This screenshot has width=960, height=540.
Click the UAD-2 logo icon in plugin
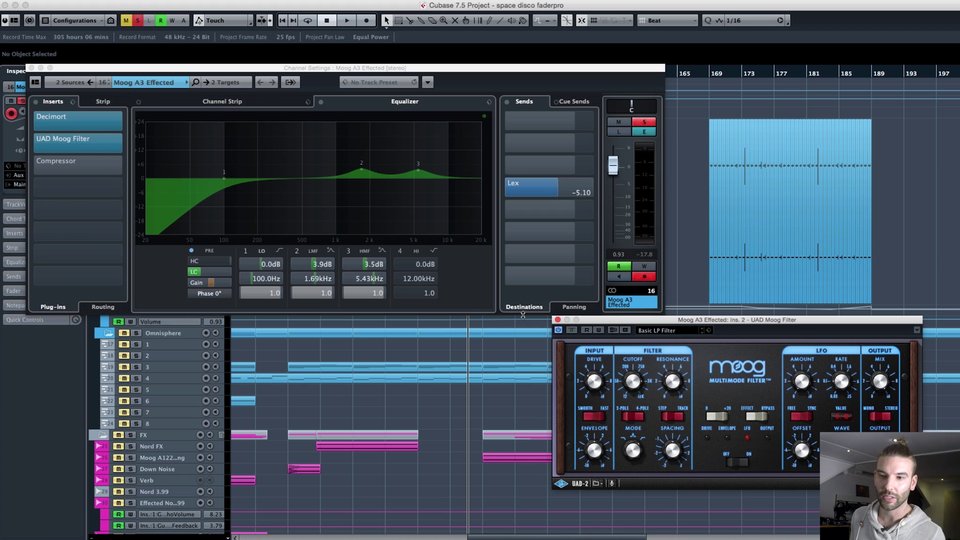coord(561,484)
